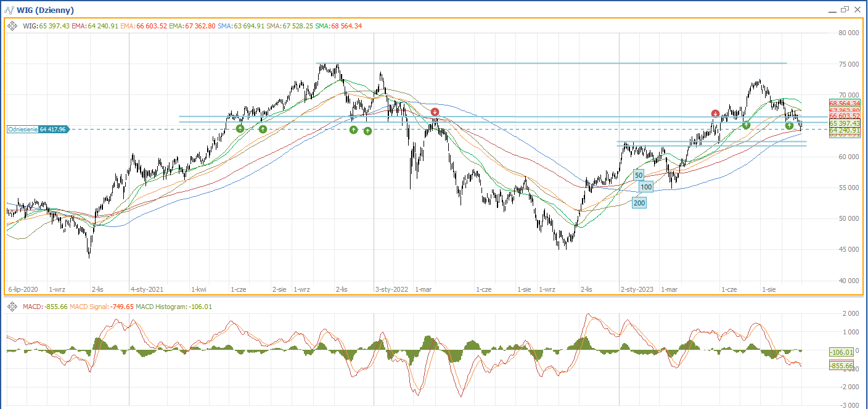Screen dimensions: 868x409
Task: Click the rightmost green up-arrow signal marker
Action: (x=789, y=126)
